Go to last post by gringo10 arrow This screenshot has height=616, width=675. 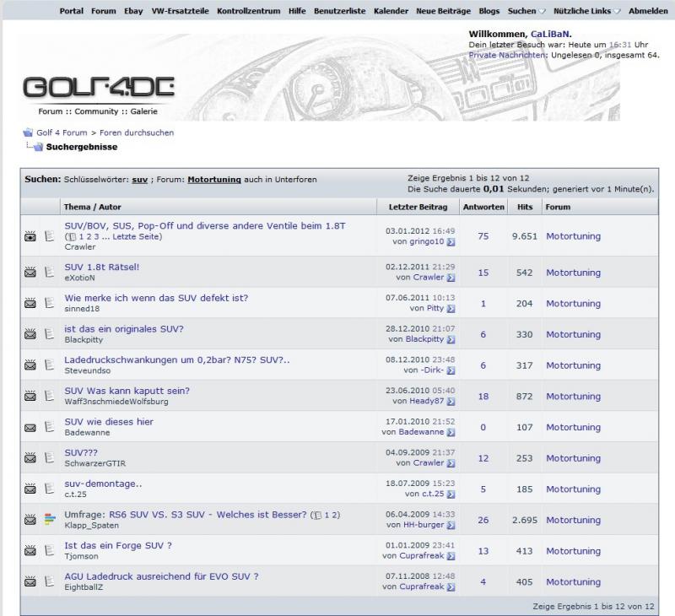[x=451, y=242]
